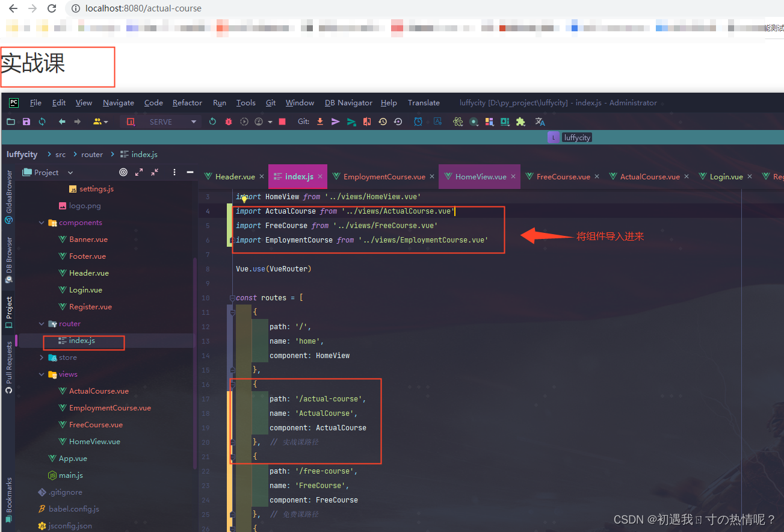Click the purple Git push arrow icon
This screenshot has width=784, height=532.
[x=336, y=122]
